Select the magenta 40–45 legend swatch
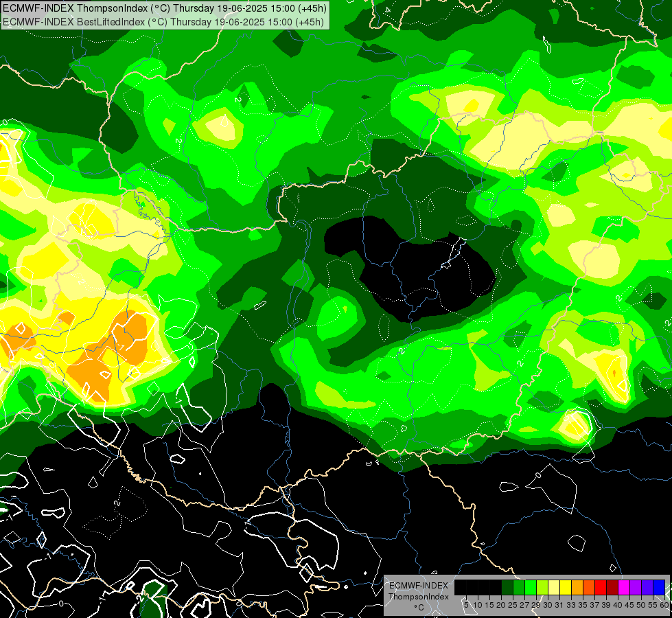The height and width of the screenshot is (618, 672). (x=624, y=587)
